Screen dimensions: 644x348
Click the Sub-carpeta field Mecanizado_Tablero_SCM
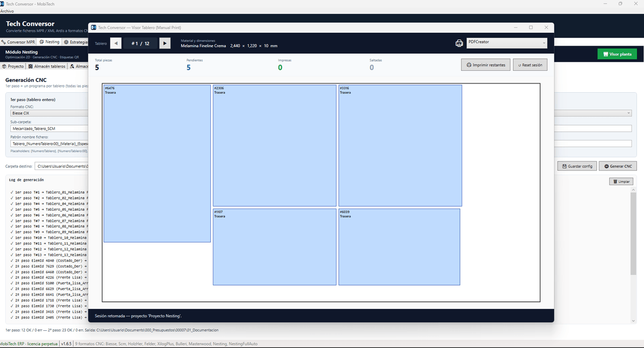(49, 129)
